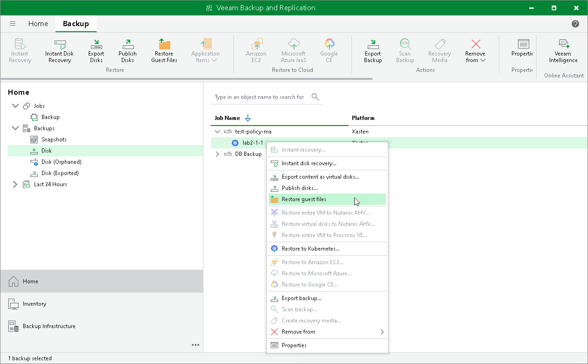The image size is (588, 364).
Task: Open Properties from the ribbon
Action: click(523, 48)
